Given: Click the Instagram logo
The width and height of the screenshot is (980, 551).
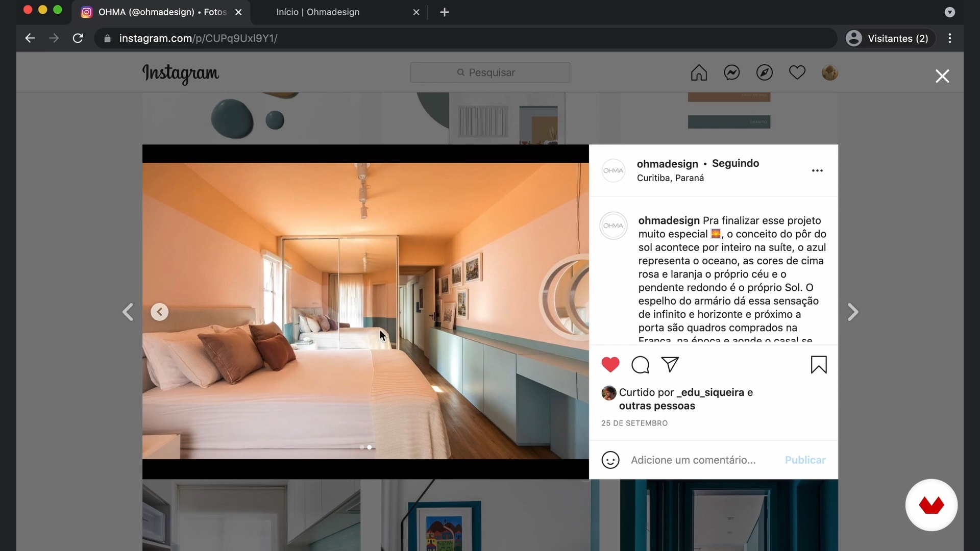Looking at the screenshot, I should (181, 73).
